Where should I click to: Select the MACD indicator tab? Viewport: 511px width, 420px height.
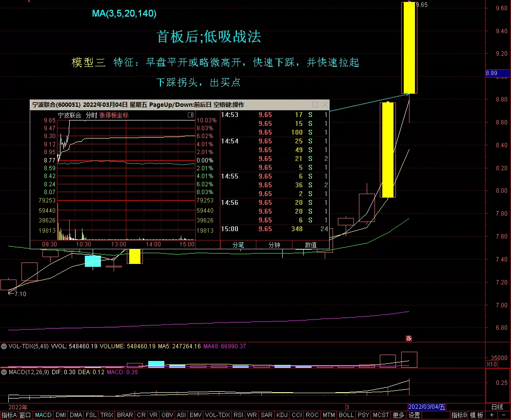coord(43,415)
